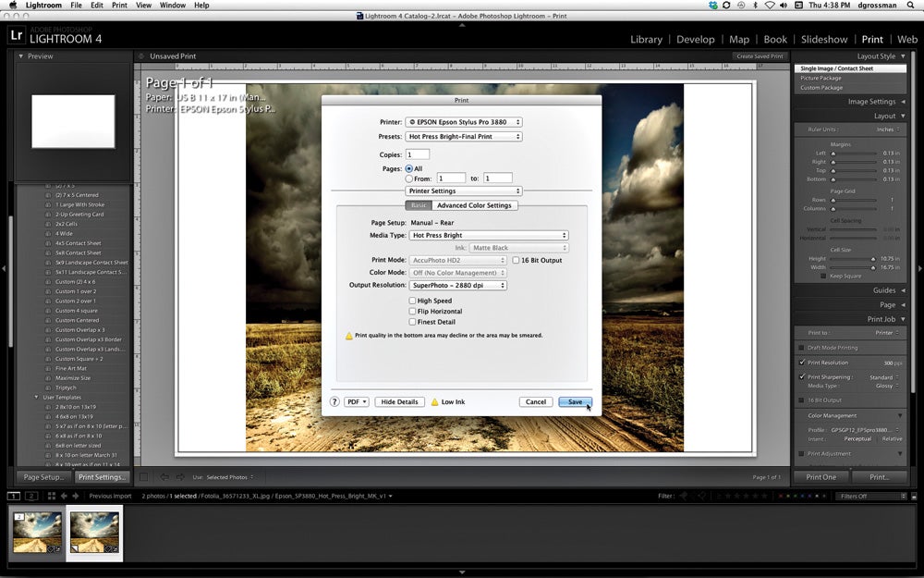Select the All pages radio button
This screenshot has width=924, height=578.
(409, 168)
